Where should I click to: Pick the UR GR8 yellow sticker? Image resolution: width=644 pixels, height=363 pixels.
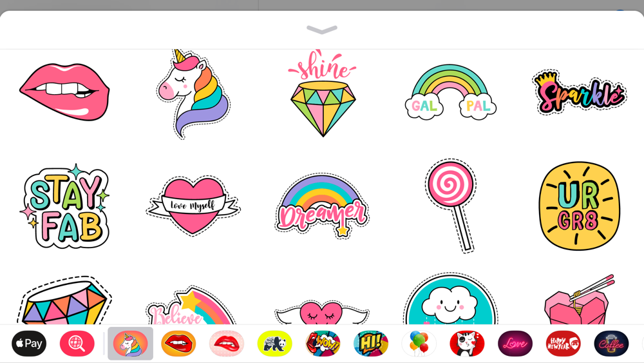pyautogui.click(x=579, y=206)
